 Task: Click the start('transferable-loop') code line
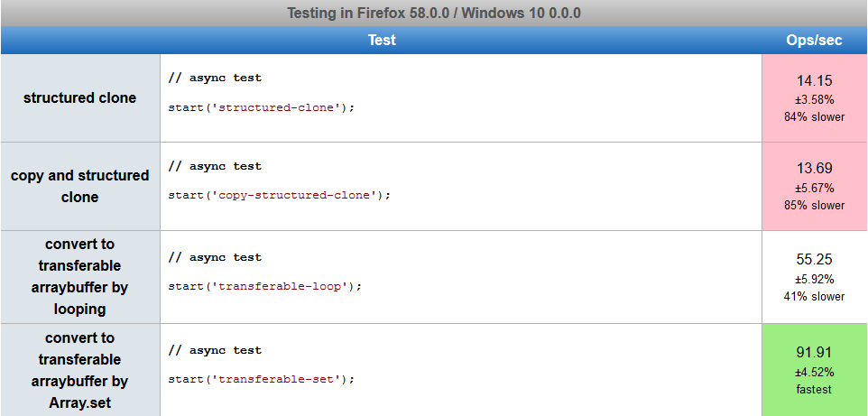pyautogui.click(x=264, y=286)
